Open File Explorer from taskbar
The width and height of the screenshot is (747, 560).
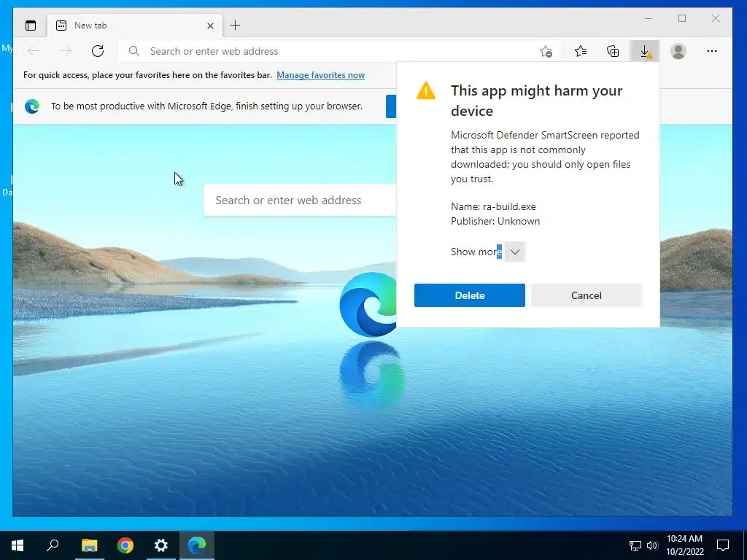pos(89,545)
